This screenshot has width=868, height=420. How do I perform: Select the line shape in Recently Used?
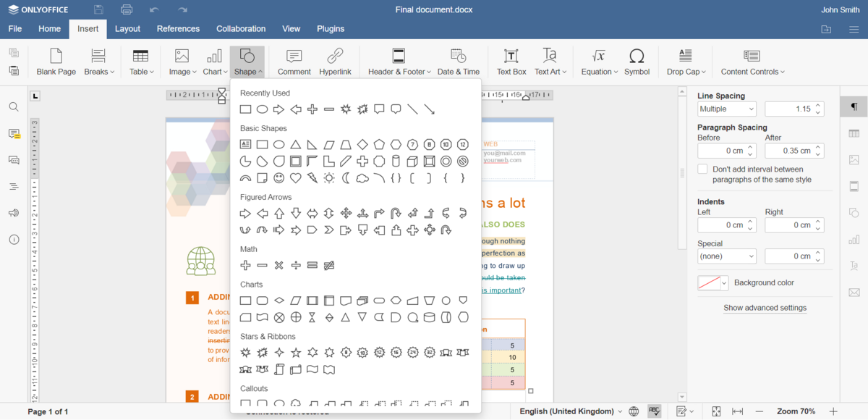412,109
